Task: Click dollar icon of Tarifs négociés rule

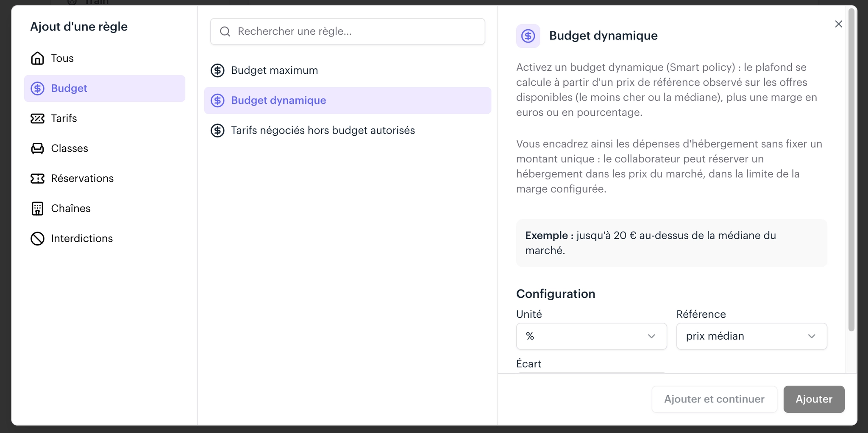Action: point(217,131)
